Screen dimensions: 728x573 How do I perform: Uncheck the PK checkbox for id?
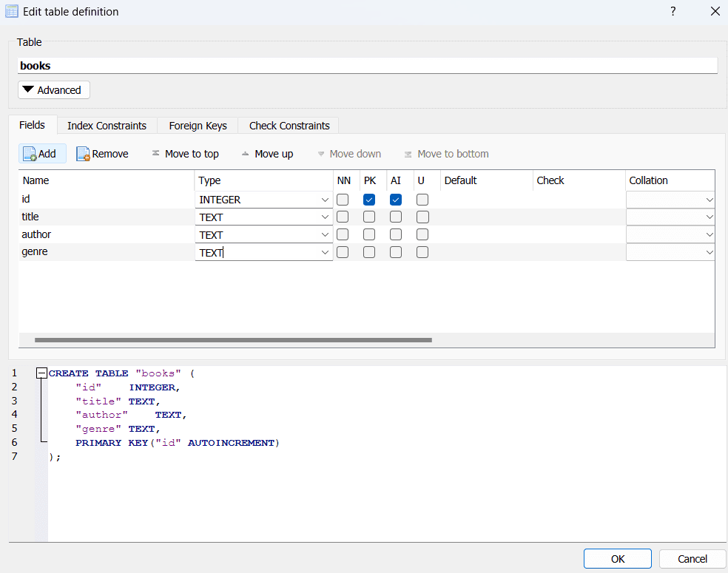369,200
